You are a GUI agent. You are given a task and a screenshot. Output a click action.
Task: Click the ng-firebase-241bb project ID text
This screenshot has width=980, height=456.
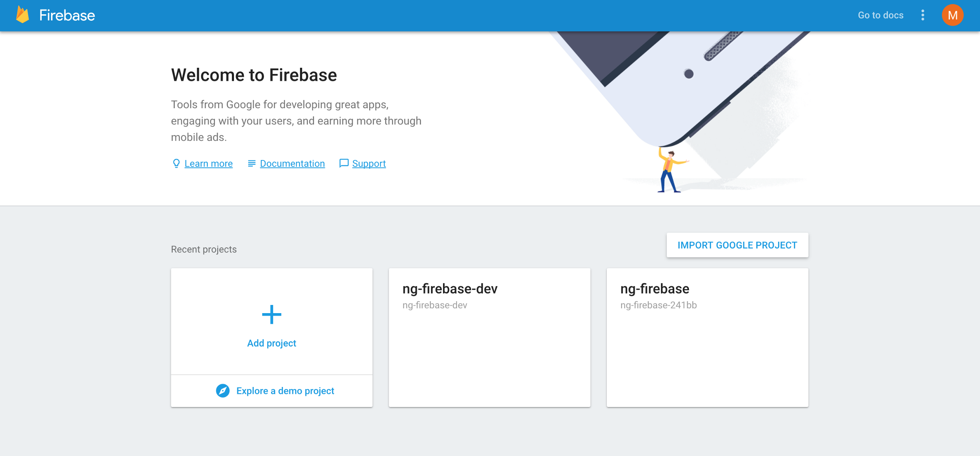coord(658,305)
